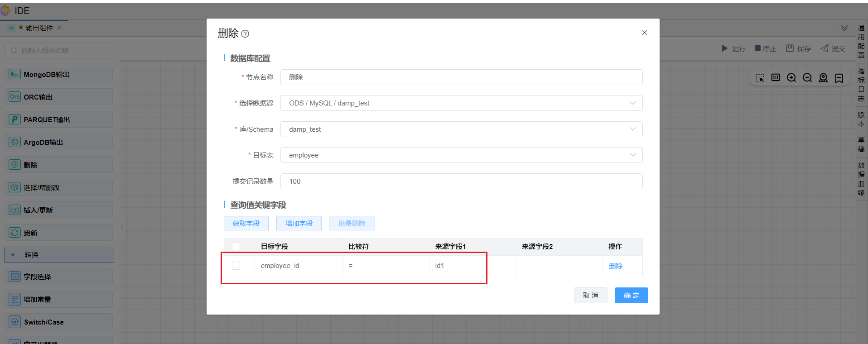Viewport: 868px width, 344px height.
Task: Click the = comparison operator cell
Action: coord(386,266)
